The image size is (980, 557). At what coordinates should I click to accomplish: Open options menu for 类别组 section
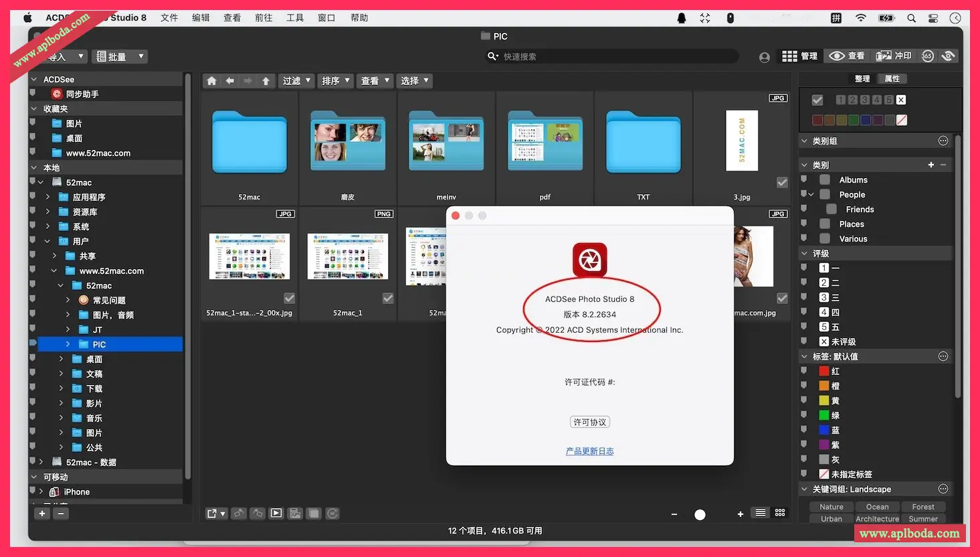[x=943, y=141]
